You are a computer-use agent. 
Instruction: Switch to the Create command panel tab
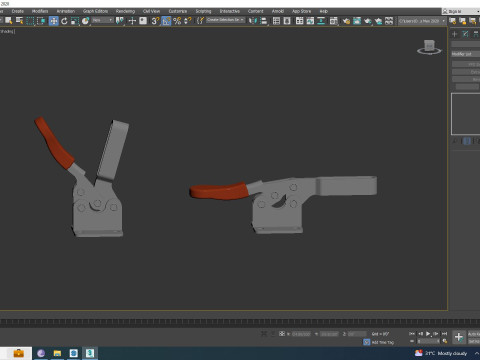point(454,34)
